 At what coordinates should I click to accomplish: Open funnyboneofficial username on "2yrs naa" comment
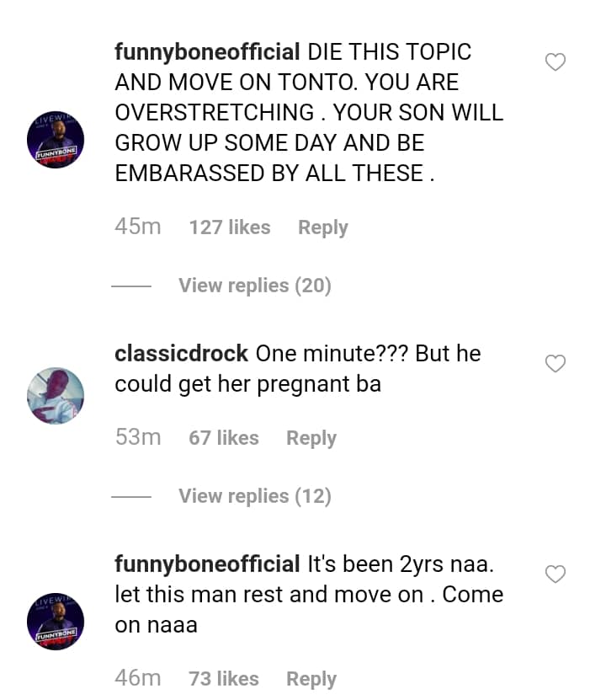[x=207, y=564]
